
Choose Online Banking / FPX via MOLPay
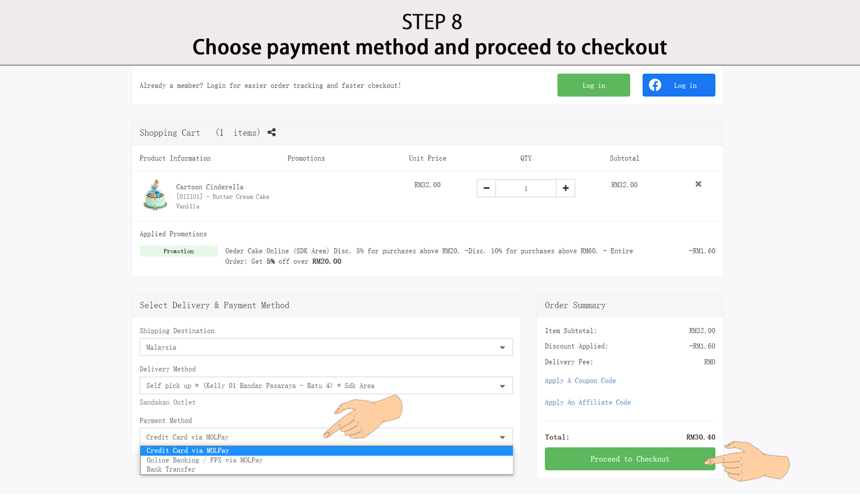point(205,460)
